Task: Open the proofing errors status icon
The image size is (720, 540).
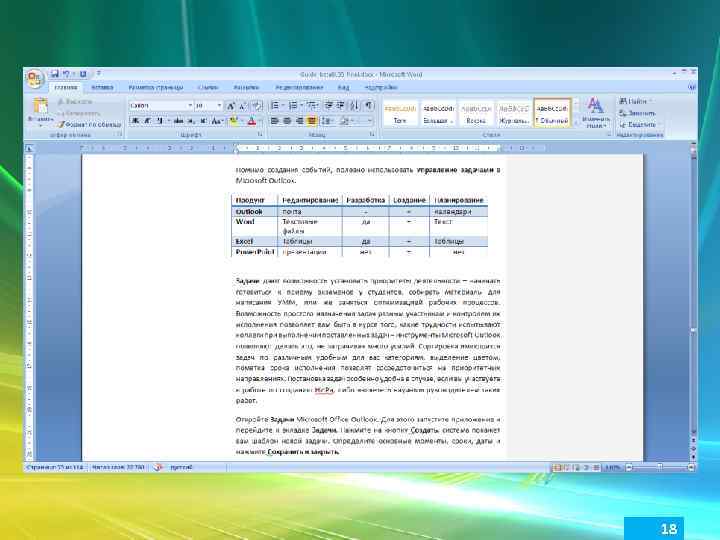Action: [158, 467]
